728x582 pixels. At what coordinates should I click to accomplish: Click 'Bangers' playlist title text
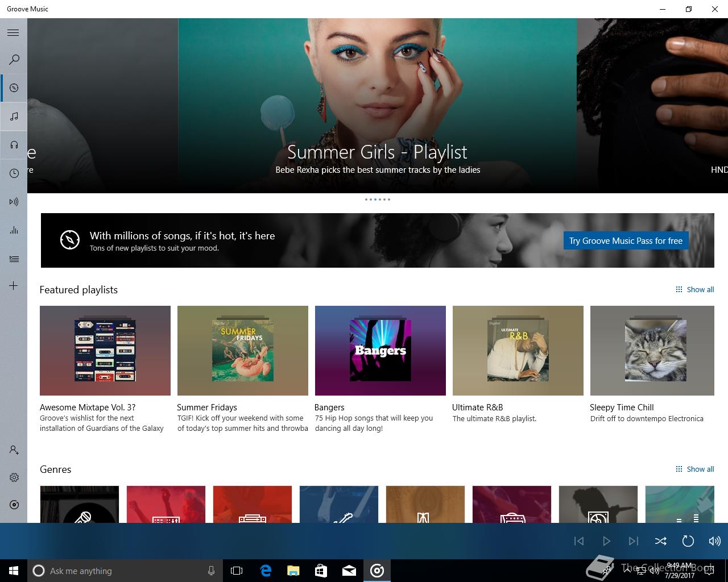pos(329,407)
